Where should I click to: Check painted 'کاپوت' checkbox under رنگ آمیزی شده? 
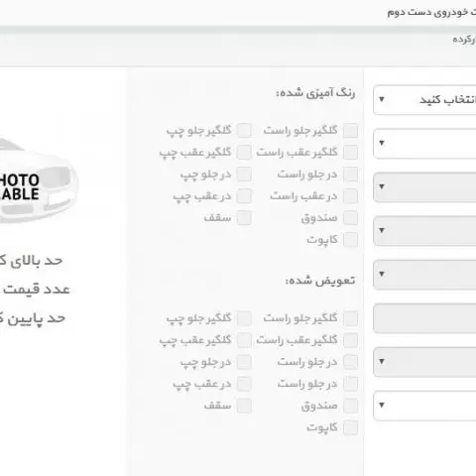point(350,240)
